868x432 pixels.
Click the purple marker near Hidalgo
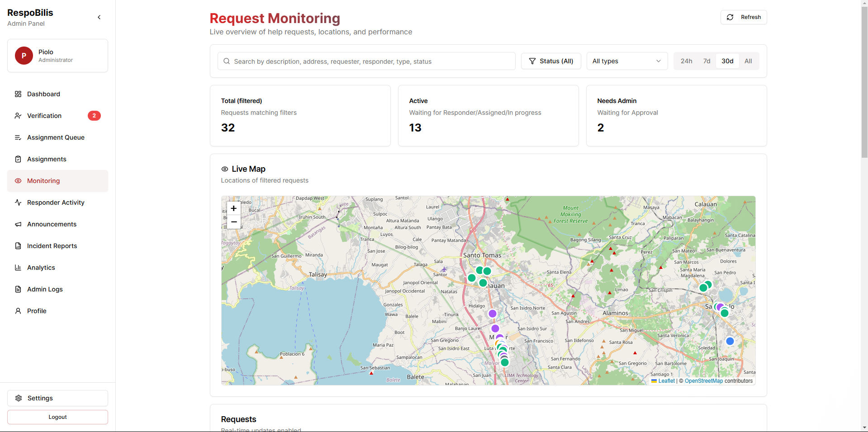[493, 313]
